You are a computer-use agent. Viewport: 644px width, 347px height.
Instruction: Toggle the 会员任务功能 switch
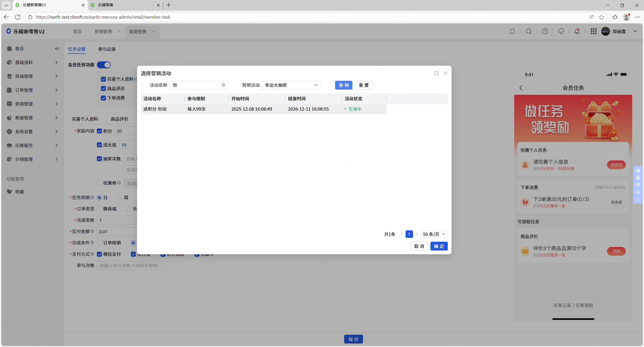104,65
